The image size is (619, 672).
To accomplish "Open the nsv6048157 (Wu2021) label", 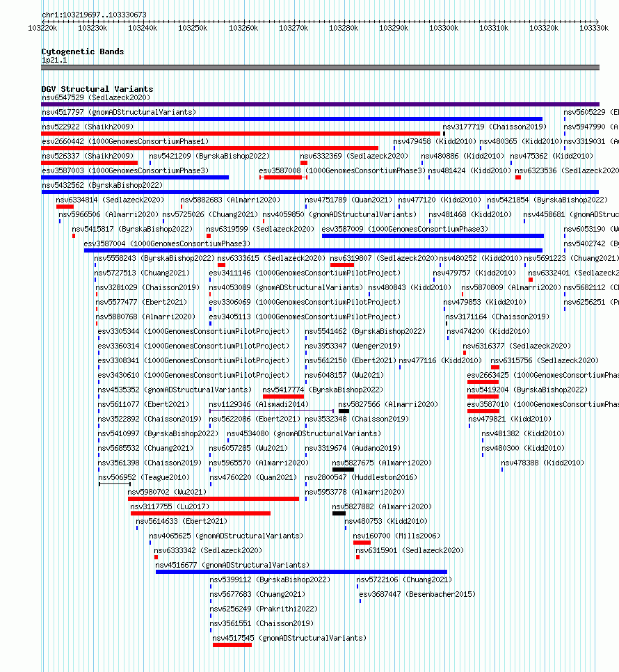I will pyautogui.click(x=344, y=374).
